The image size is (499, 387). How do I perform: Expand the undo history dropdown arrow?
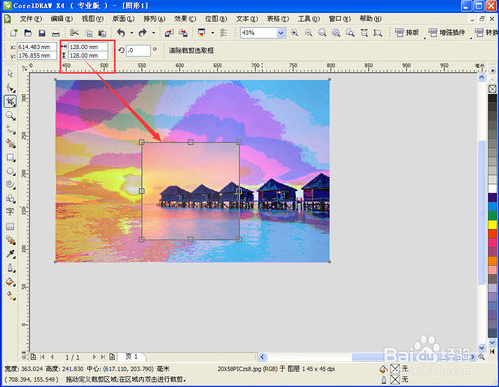pos(132,33)
